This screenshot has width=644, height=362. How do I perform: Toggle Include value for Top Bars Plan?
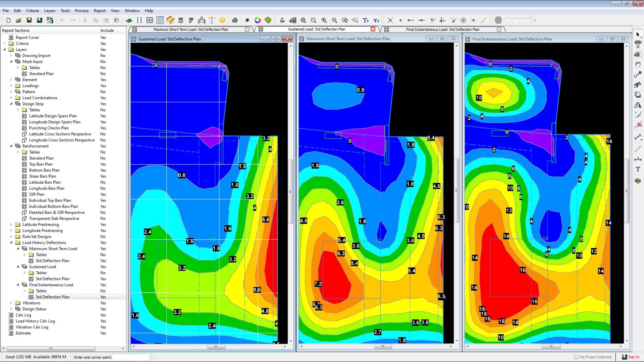coord(103,164)
